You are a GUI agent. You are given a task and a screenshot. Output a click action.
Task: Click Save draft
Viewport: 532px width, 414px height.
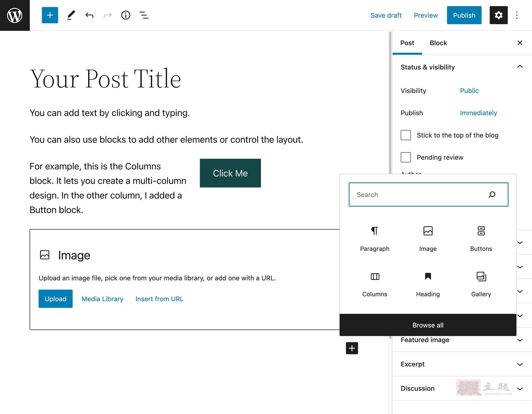[x=386, y=15]
